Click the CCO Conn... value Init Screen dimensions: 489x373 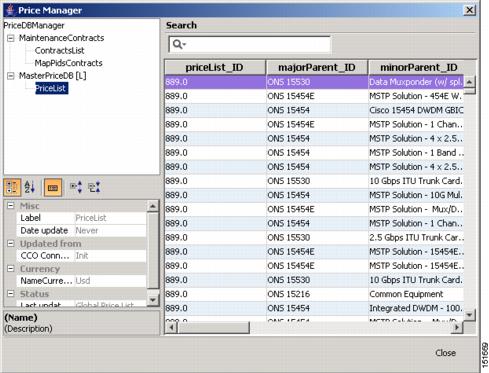[x=110, y=256]
